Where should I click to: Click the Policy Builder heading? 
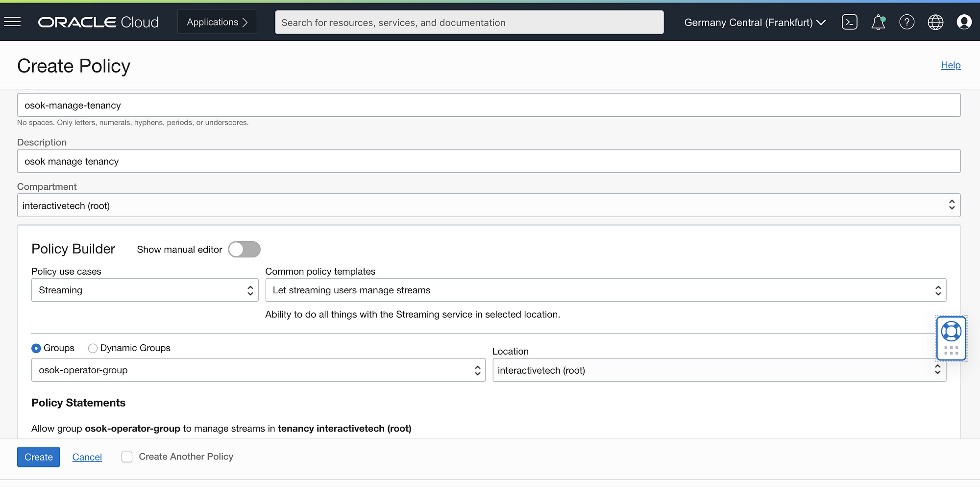73,249
